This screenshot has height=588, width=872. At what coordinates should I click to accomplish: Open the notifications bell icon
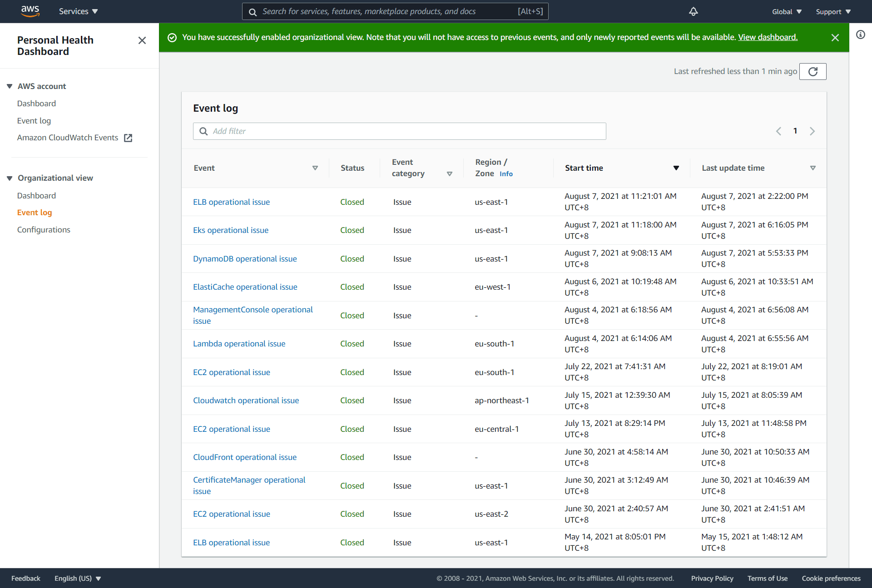click(693, 12)
